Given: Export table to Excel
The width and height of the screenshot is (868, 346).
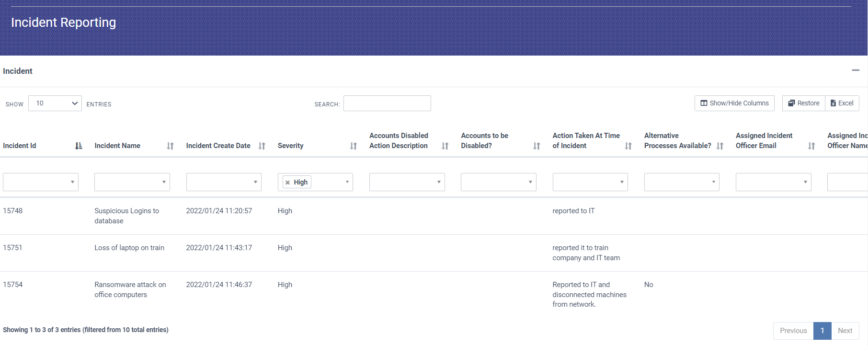Looking at the screenshot, I should (x=842, y=103).
